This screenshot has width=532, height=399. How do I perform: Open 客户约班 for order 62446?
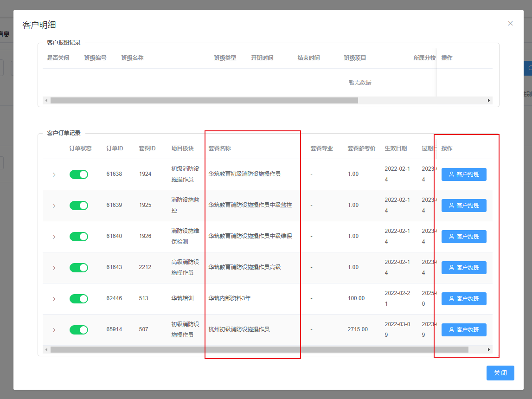[x=464, y=299]
